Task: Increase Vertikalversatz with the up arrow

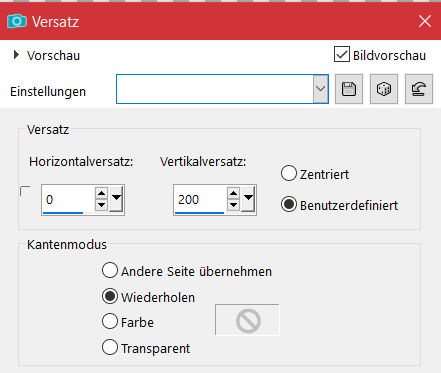Action: click(233, 193)
